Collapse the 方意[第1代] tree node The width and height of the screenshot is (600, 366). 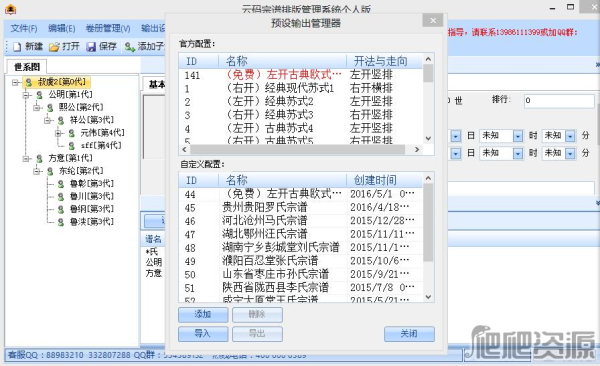tap(26, 158)
